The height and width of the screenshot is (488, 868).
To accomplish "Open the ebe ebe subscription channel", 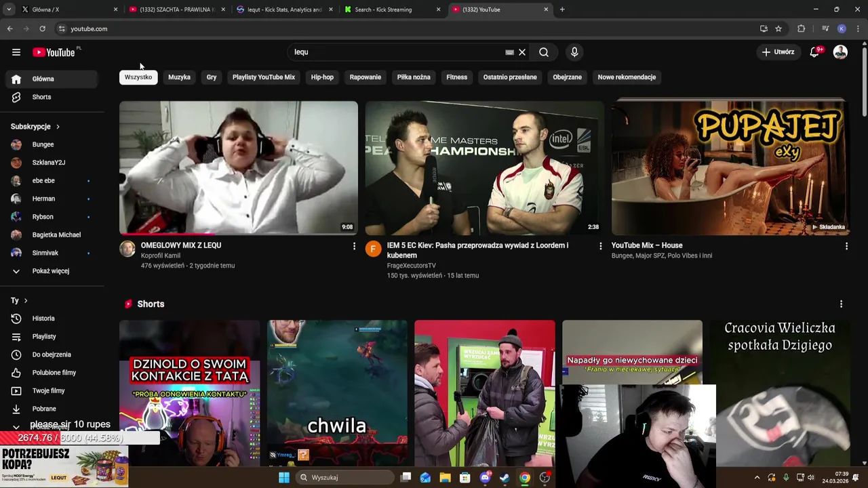I will 52,181.
